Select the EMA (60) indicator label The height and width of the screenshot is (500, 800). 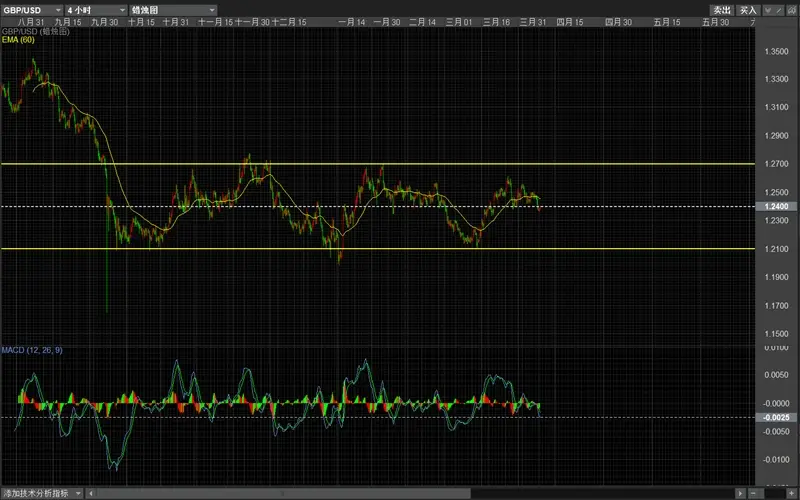[18, 40]
